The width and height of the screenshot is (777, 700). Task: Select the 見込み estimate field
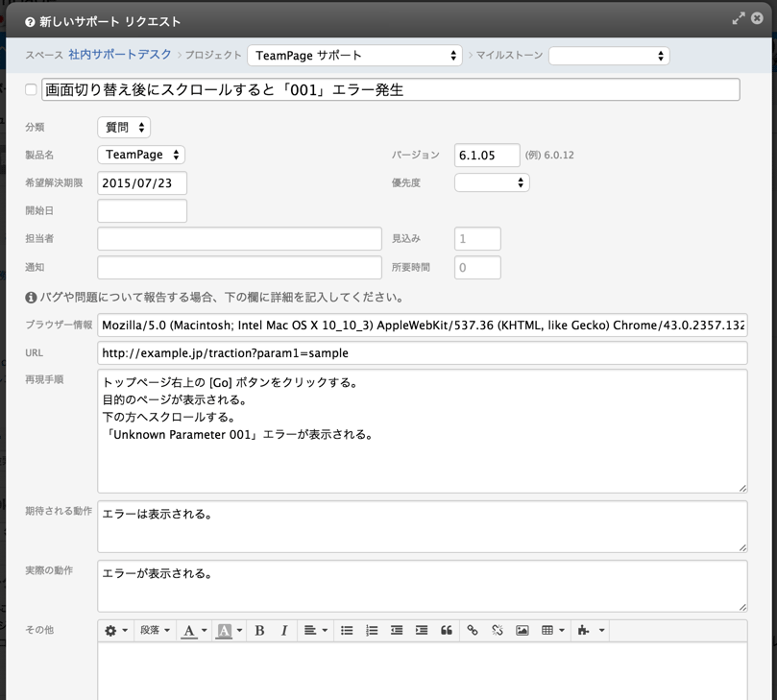tap(477, 239)
